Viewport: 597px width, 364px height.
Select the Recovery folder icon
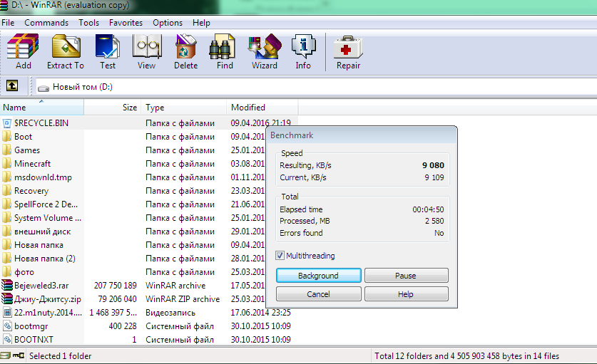[x=6, y=191]
